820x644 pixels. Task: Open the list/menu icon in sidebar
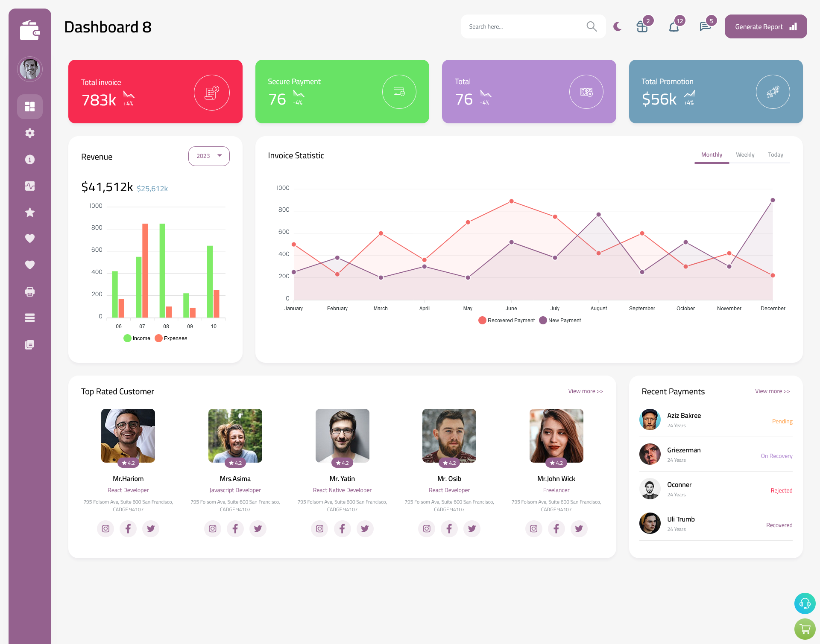click(29, 318)
